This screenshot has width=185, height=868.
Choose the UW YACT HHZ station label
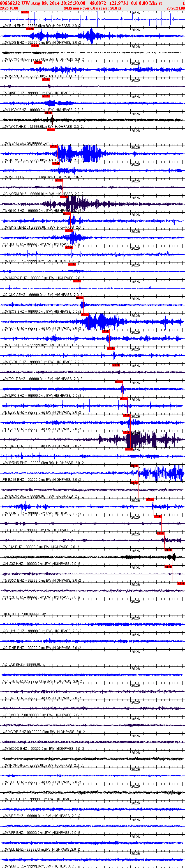click(43, 127)
